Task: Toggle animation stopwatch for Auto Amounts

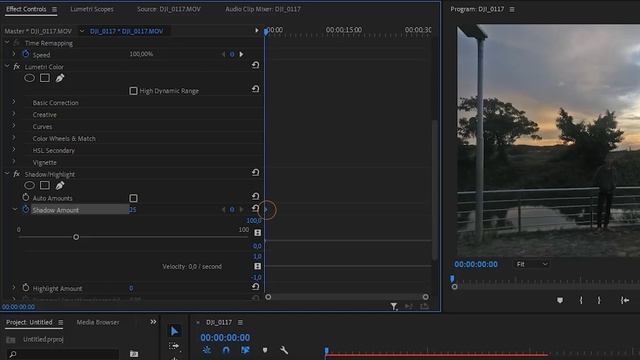Action: [x=26, y=198]
